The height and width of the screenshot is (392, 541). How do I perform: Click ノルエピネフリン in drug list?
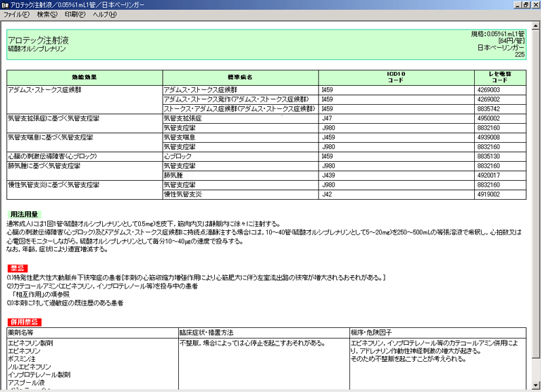[30, 367]
